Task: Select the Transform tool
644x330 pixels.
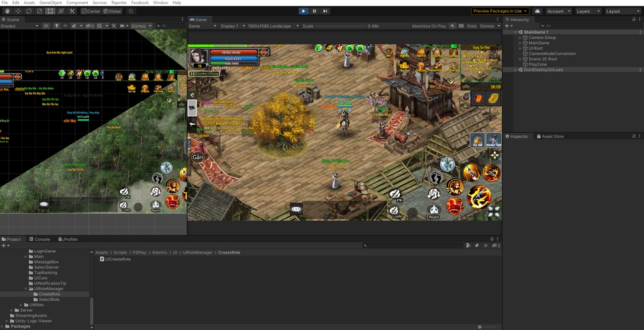Action: point(61,11)
